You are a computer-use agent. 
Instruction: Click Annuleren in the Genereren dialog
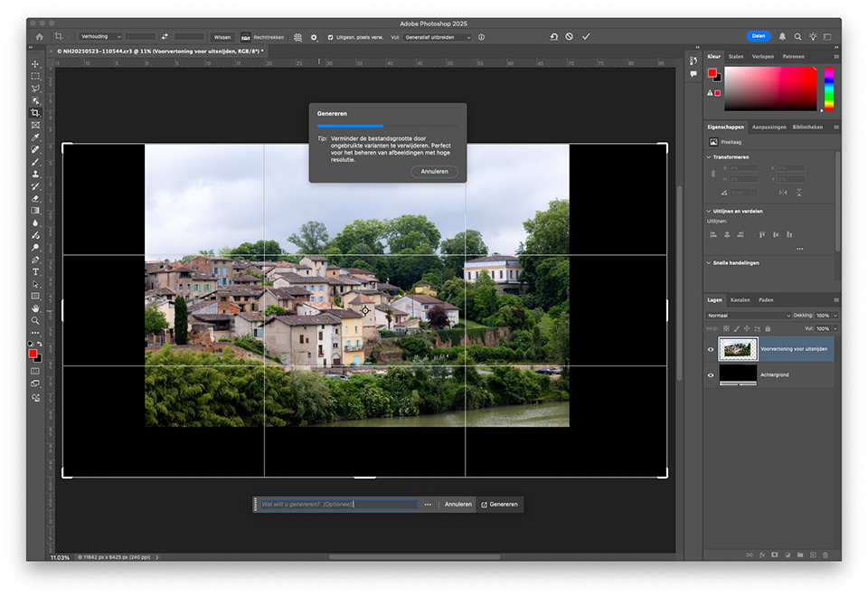coord(435,172)
